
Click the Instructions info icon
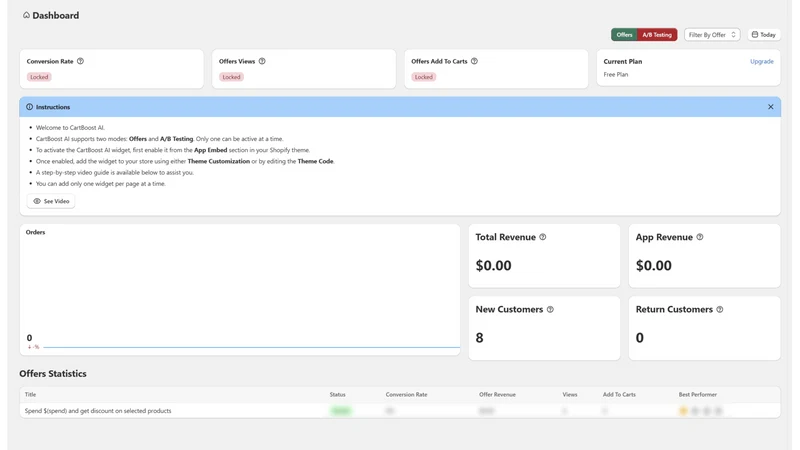click(30, 107)
